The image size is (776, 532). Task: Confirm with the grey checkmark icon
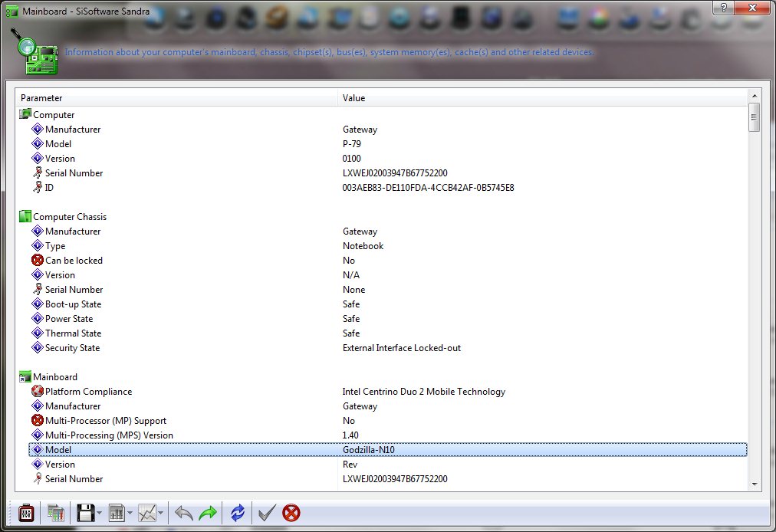(x=267, y=513)
